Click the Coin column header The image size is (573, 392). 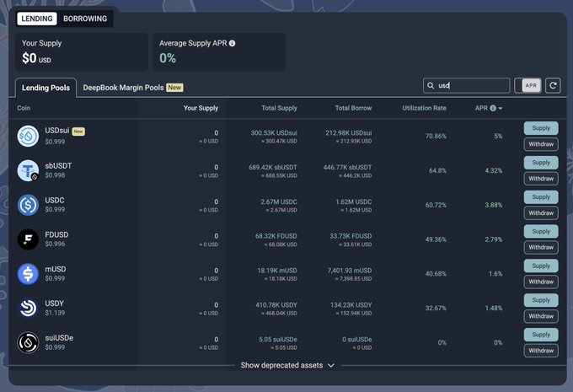click(24, 108)
